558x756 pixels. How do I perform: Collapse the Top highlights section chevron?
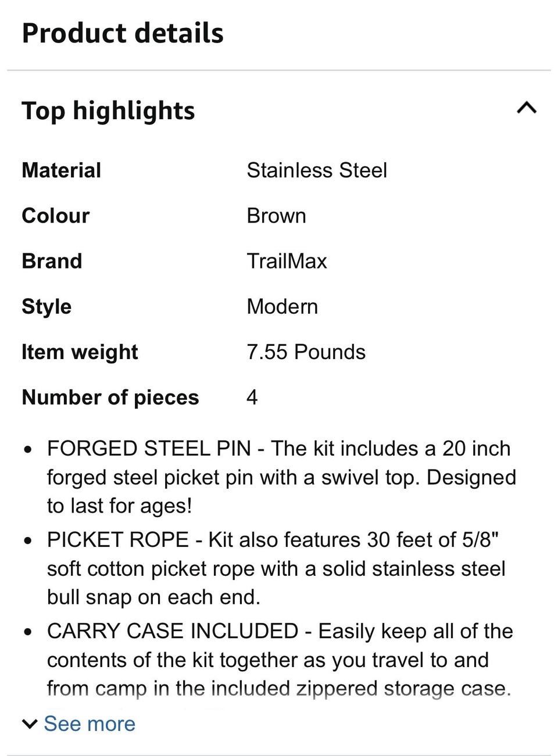(527, 108)
